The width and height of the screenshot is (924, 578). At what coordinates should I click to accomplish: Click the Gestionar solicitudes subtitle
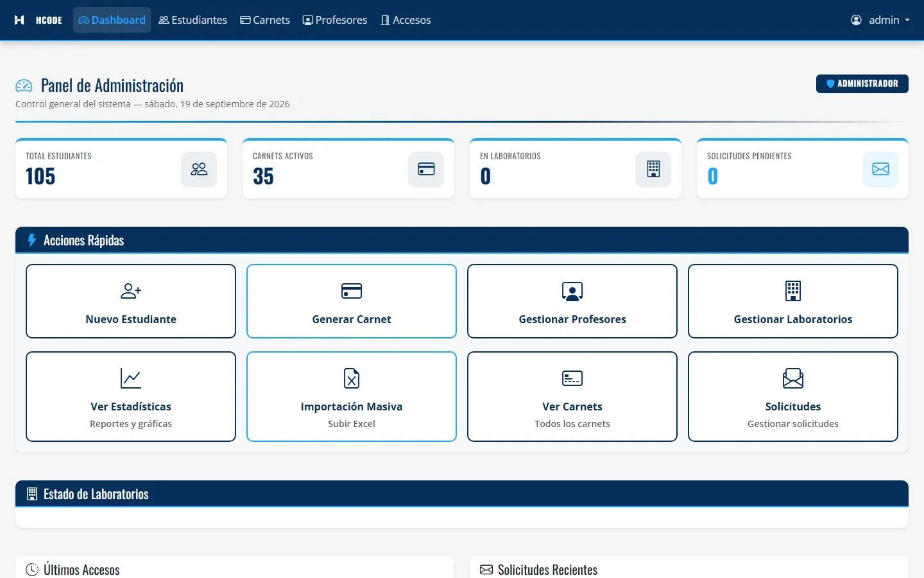(793, 424)
